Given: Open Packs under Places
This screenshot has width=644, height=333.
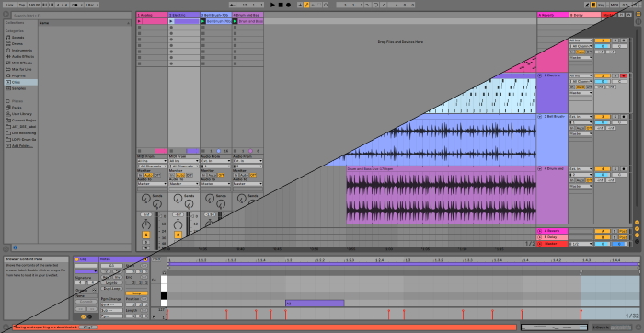Looking at the screenshot, I should pyautogui.click(x=17, y=108).
